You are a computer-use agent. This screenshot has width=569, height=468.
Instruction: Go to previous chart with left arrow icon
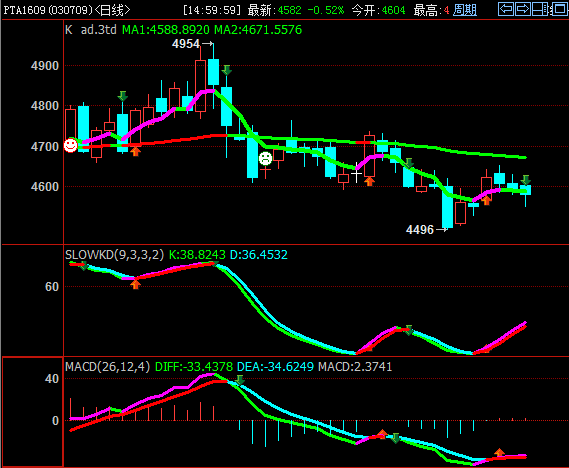505,9
